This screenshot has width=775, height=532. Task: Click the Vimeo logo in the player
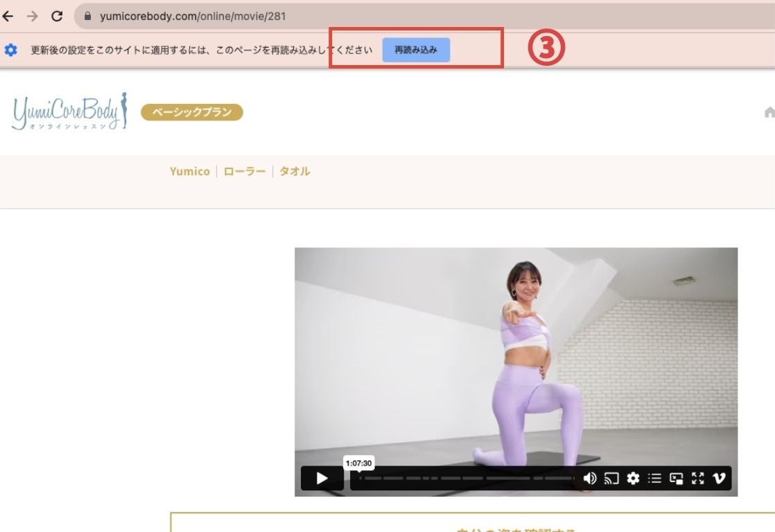pos(720,478)
